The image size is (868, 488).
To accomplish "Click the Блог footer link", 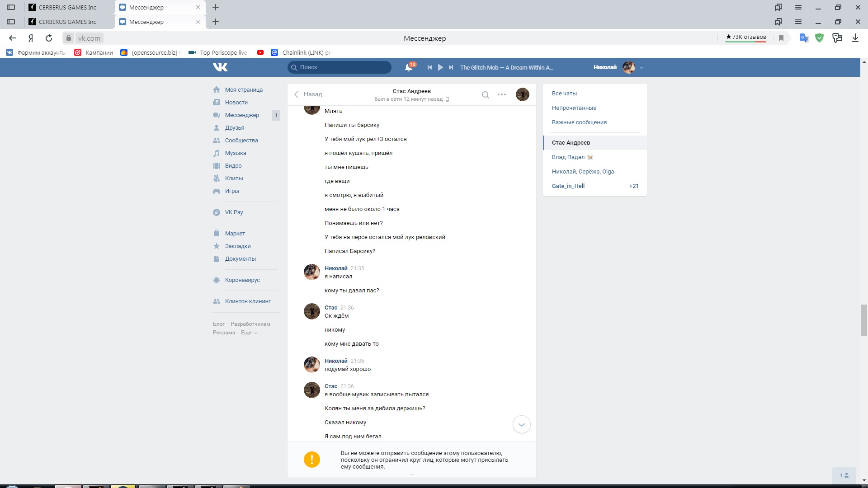I will (219, 324).
